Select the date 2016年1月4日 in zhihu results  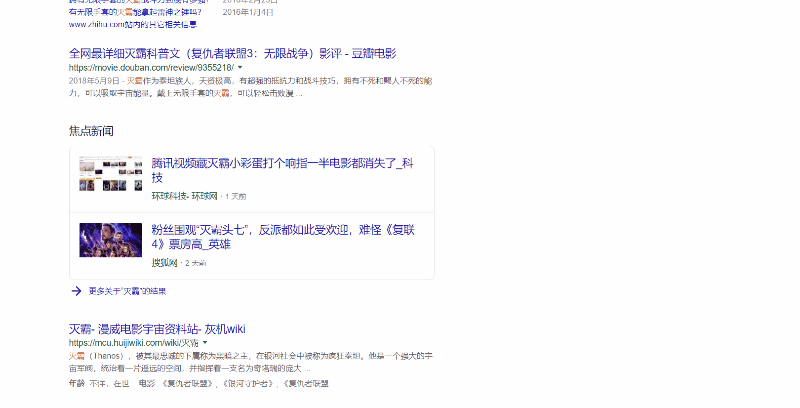248,12
